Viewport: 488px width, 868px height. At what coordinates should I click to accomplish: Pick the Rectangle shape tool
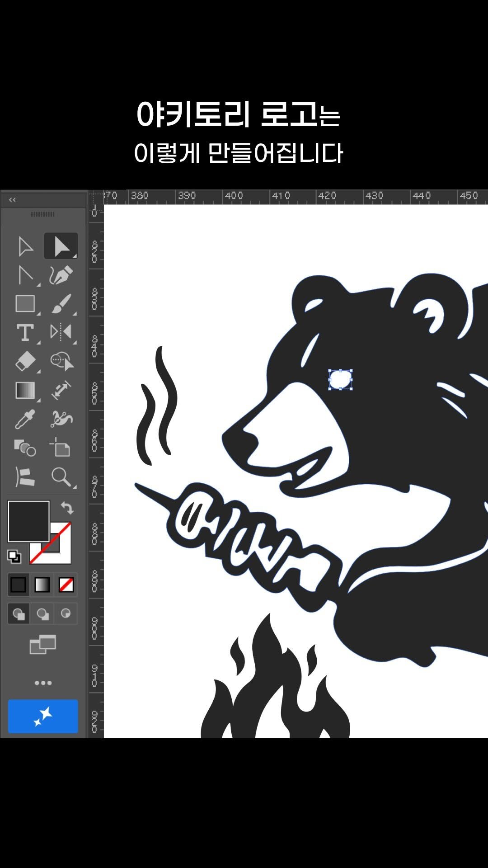point(25,304)
